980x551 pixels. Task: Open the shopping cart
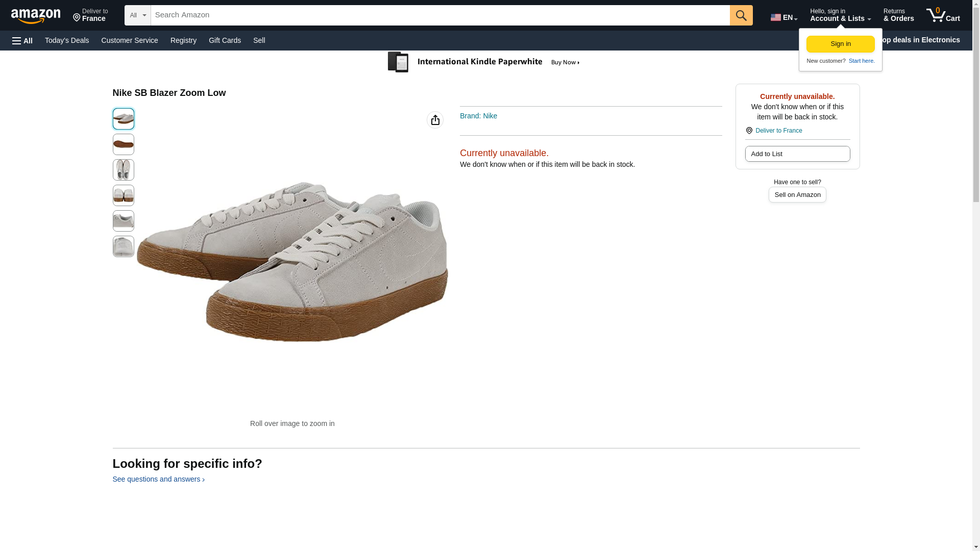click(x=943, y=15)
